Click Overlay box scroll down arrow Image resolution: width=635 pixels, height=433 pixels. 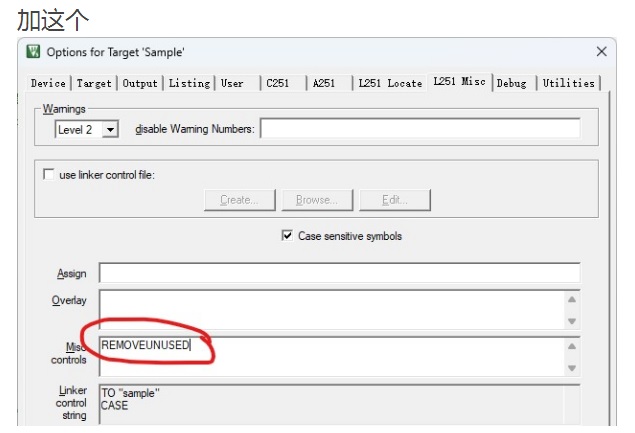pos(572,321)
